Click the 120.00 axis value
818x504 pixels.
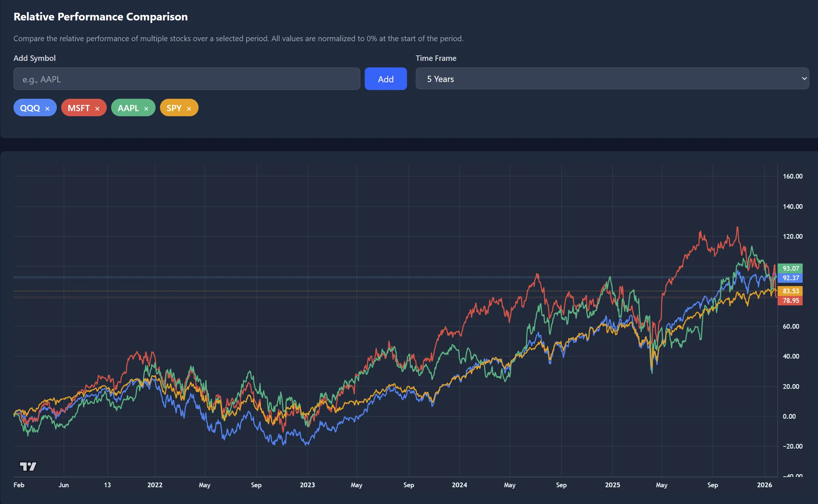click(x=792, y=236)
